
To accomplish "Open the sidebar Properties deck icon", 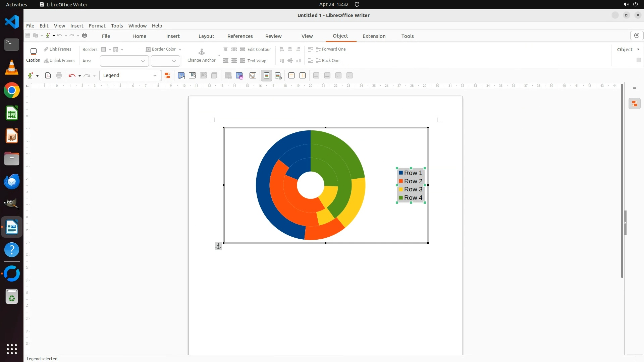I will point(634,104).
